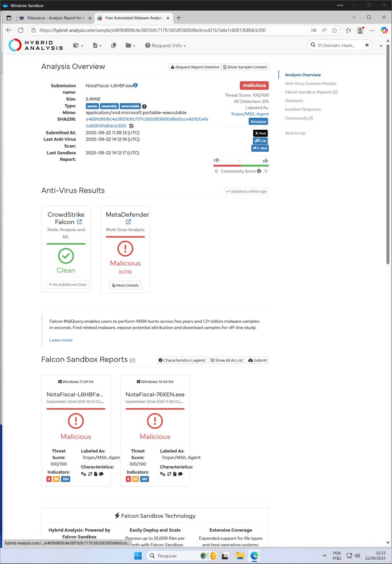Open the cube sandbox menu in navbar

(x=78, y=46)
